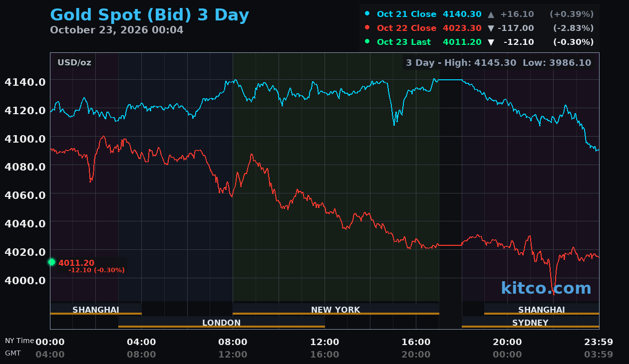629x364 pixels.
Task: Click the red Oct 22 legend dot
Action: (367, 28)
